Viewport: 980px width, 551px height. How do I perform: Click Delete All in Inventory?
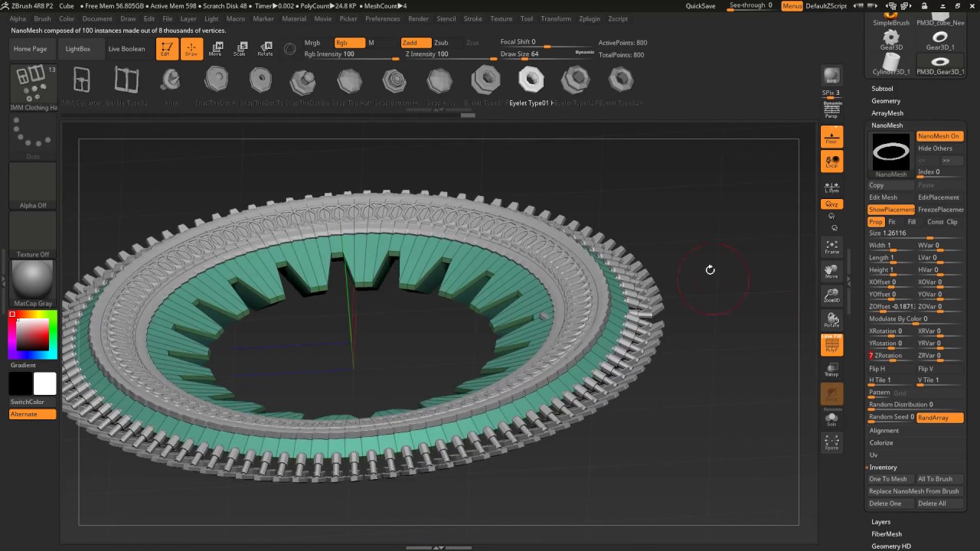click(x=939, y=504)
